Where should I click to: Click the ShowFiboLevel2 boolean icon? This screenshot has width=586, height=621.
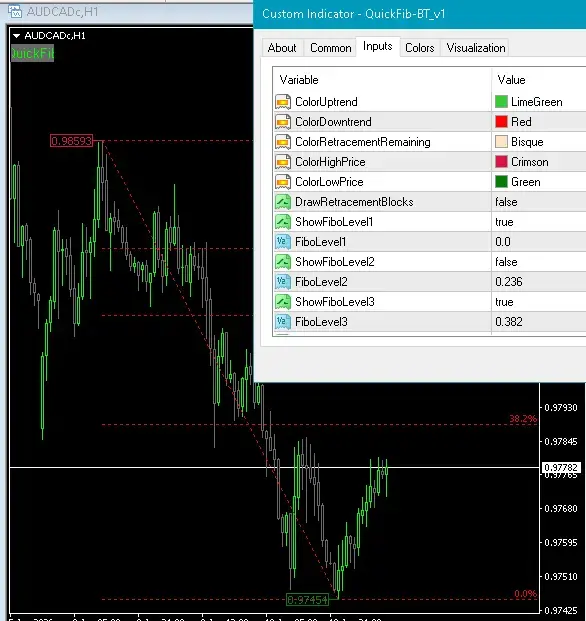pos(283,262)
